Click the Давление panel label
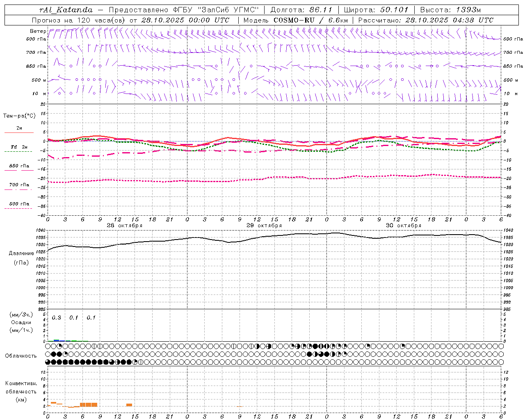525x420 pixels. [x=21, y=253]
